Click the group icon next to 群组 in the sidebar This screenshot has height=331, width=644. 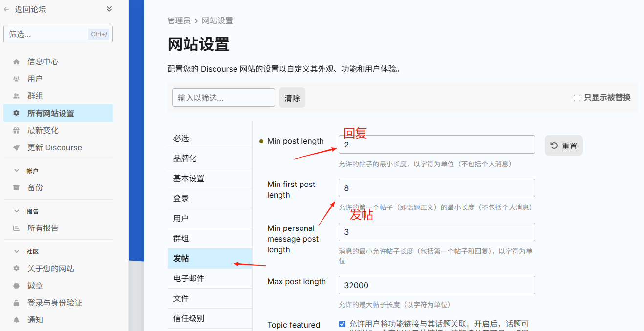17,96
